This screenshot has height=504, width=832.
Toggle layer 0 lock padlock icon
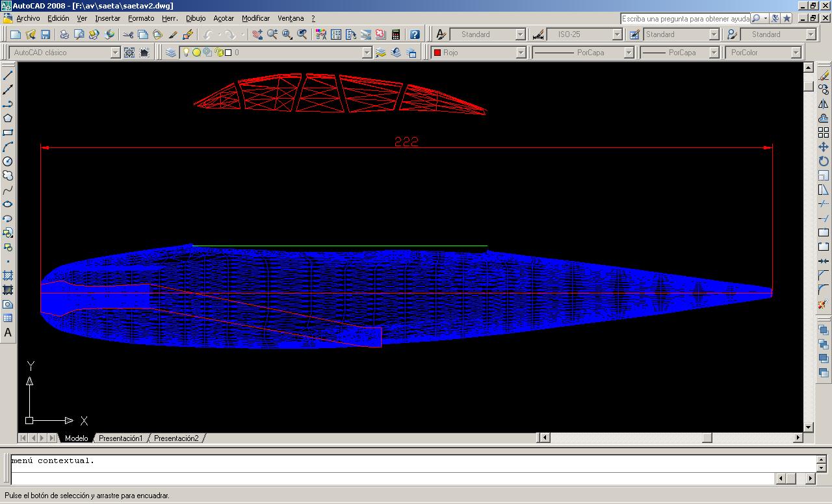pyautogui.click(x=219, y=53)
